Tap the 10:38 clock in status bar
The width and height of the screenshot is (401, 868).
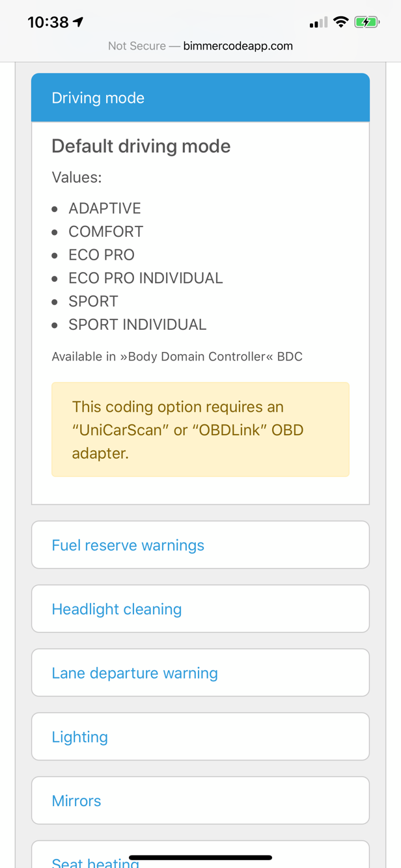pyautogui.click(x=48, y=22)
